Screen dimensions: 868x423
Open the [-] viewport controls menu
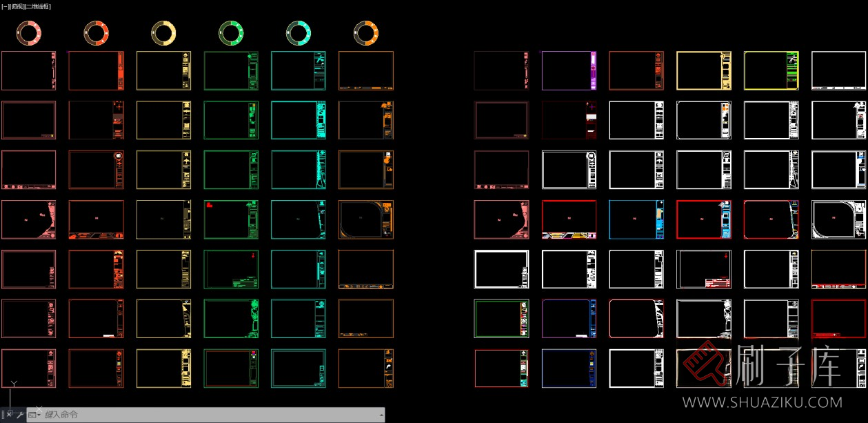pos(4,6)
